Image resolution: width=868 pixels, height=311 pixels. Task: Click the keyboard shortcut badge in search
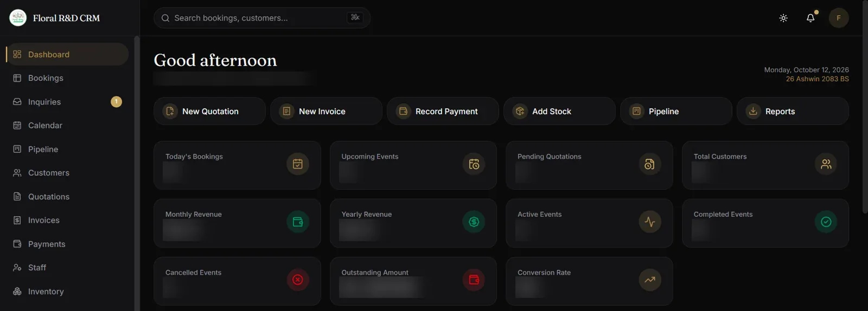(x=355, y=17)
